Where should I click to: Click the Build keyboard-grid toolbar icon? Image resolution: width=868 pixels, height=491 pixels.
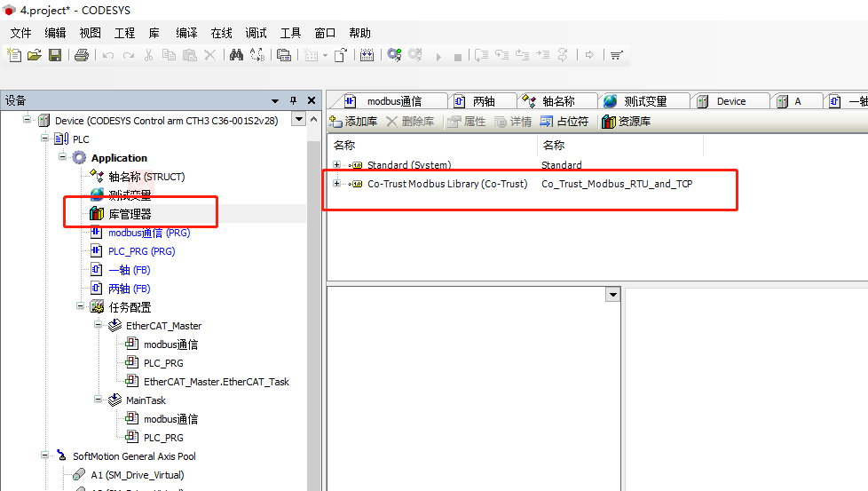[x=367, y=55]
